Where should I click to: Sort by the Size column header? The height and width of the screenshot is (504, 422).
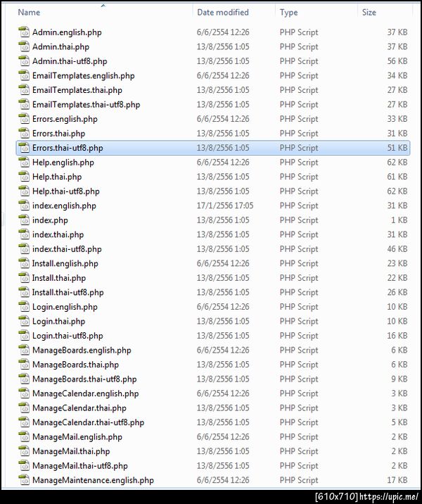pyautogui.click(x=369, y=12)
